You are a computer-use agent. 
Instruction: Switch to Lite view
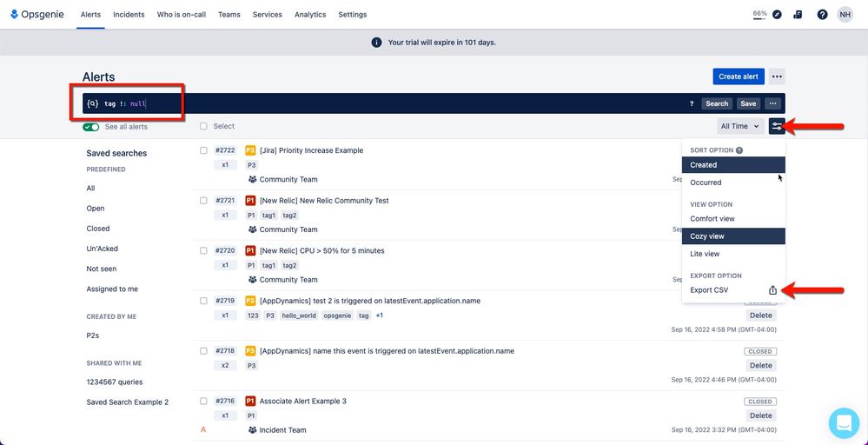click(733, 254)
